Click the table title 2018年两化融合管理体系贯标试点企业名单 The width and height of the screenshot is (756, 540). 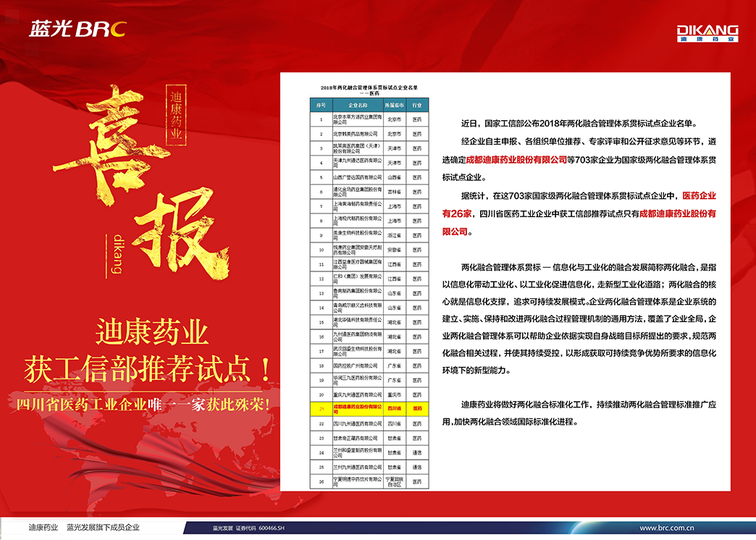point(370,88)
